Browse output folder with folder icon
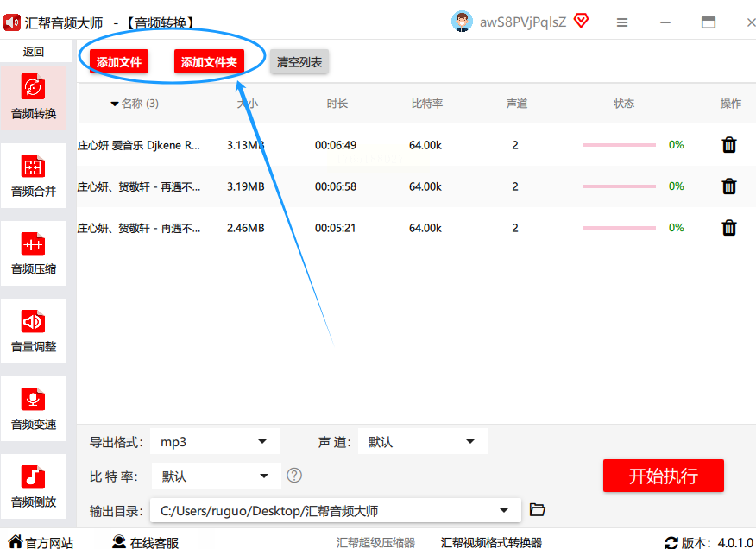 537,509
